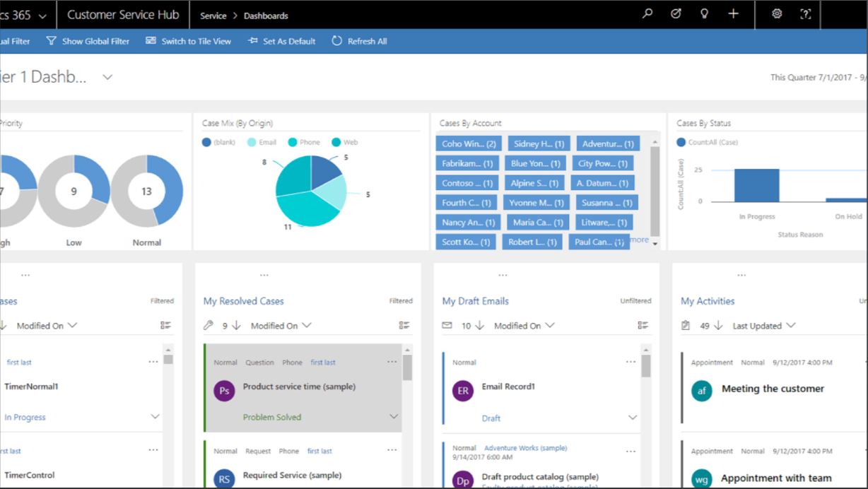Viewport: 868px width, 489px height.
Task: Click Refresh All
Action: 359,41
